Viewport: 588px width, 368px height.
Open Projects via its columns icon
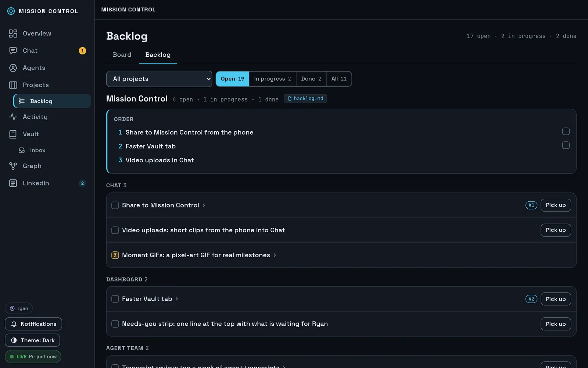(13, 85)
